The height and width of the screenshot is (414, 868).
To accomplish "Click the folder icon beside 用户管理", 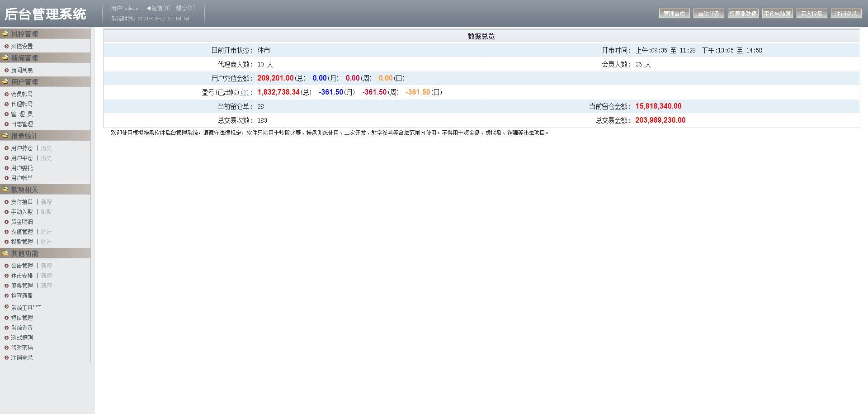I will [x=5, y=81].
